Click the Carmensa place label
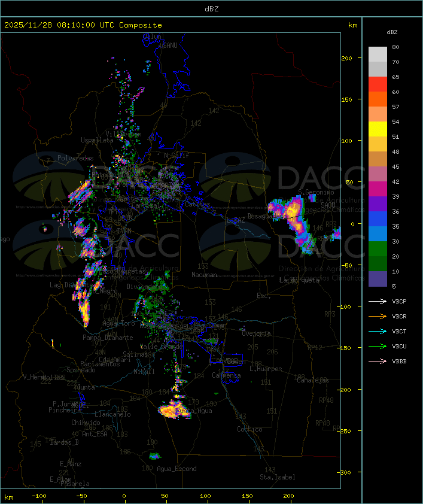Image resolution: width=423 pixels, height=504 pixels. coord(226,375)
